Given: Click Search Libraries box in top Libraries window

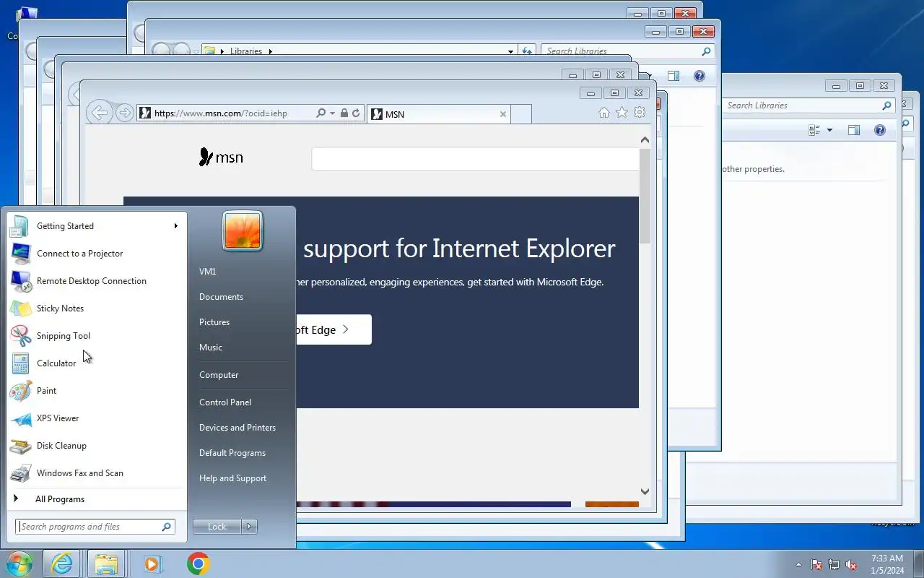Looking at the screenshot, I should (627, 51).
